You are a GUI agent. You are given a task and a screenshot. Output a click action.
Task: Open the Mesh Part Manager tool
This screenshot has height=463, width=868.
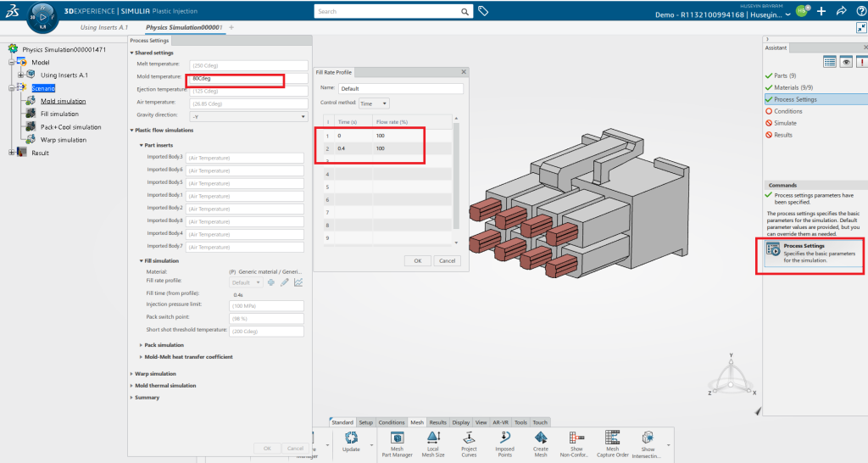[396, 438]
